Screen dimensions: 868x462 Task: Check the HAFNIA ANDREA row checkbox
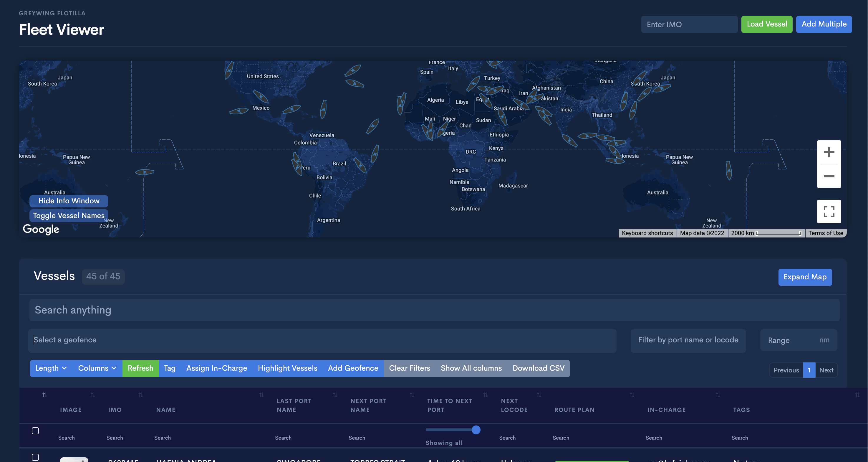(x=35, y=457)
